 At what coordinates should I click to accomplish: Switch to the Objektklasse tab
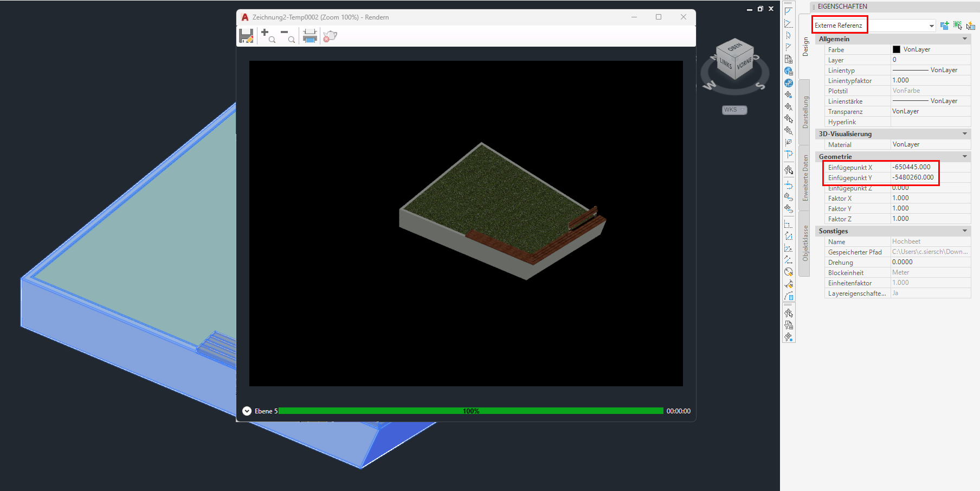[805, 243]
